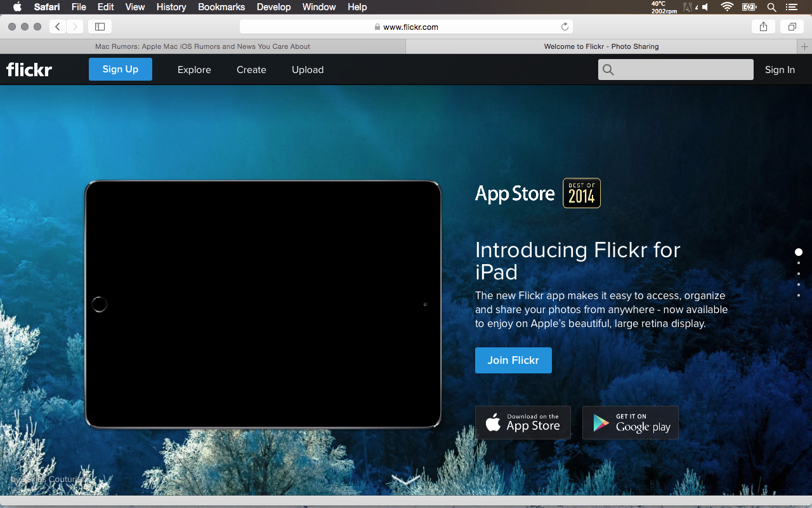
Task: Open the Window menu
Action: tap(319, 7)
